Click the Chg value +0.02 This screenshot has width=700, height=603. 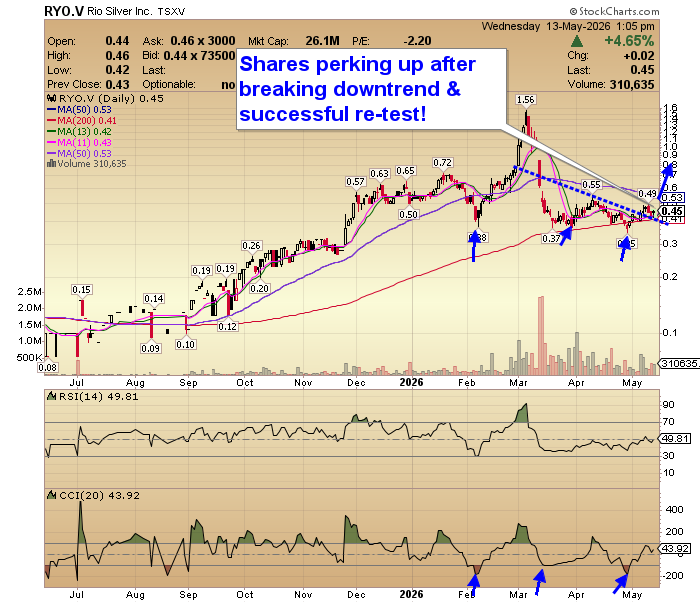coord(639,56)
